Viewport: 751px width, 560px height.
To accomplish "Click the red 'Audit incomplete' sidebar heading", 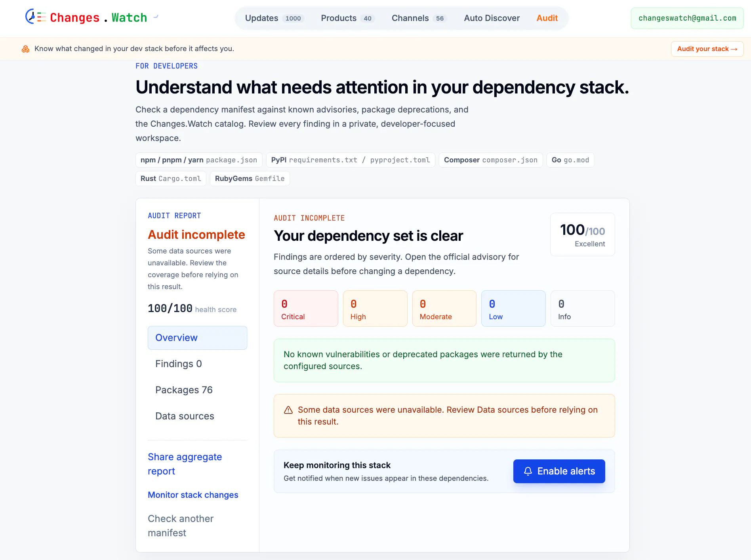I will click(196, 235).
